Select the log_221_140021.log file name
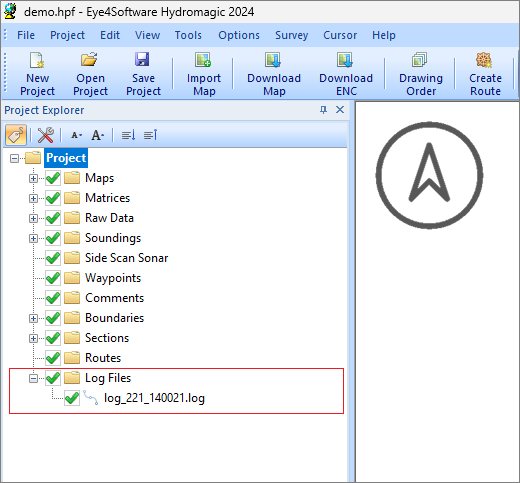Image resolution: width=520 pixels, height=483 pixels. click(x=154, y=398)
